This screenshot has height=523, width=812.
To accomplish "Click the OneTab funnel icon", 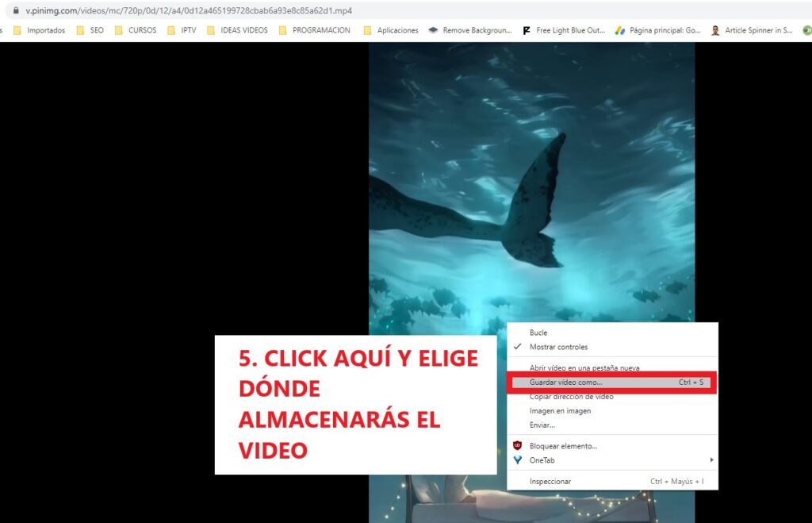I will click(x=518, y=460).
